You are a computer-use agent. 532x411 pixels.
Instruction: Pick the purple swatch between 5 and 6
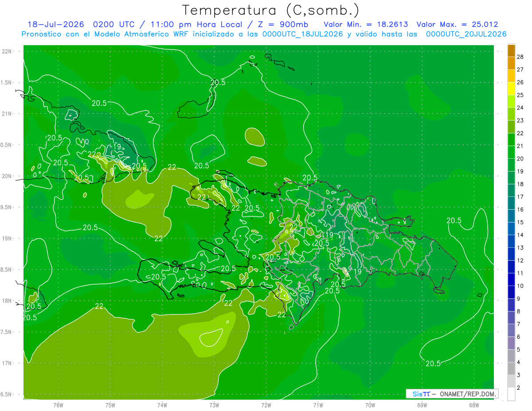click(x=511, y=344)
